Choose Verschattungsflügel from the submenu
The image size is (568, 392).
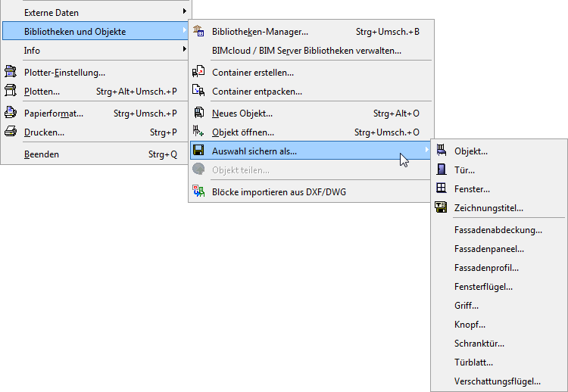click(x=498, y=381)
